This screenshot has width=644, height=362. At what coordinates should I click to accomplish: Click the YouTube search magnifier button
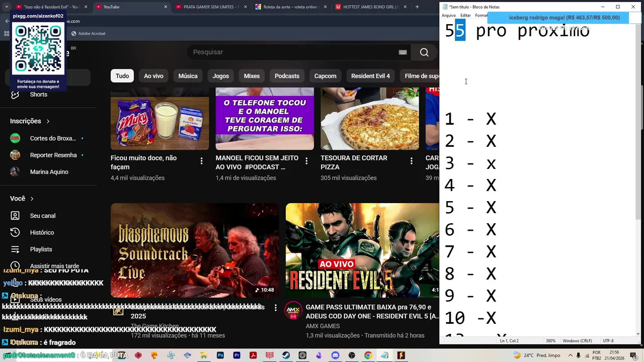coord(424,52)
